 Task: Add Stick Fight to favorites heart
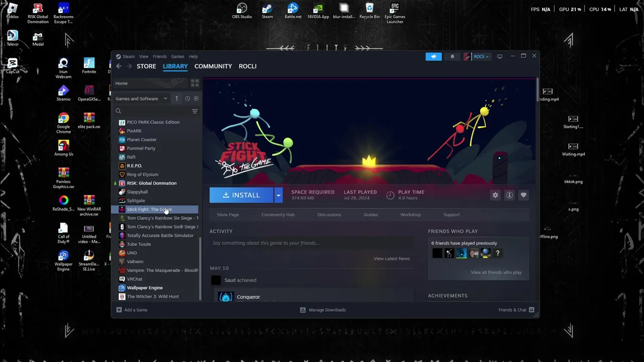pos(523,195)
